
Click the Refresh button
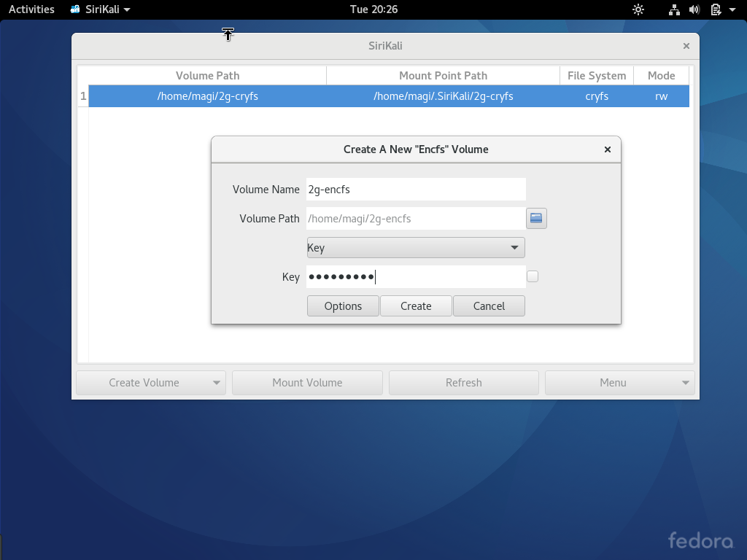pyautogui.click(x=463, y=383)
